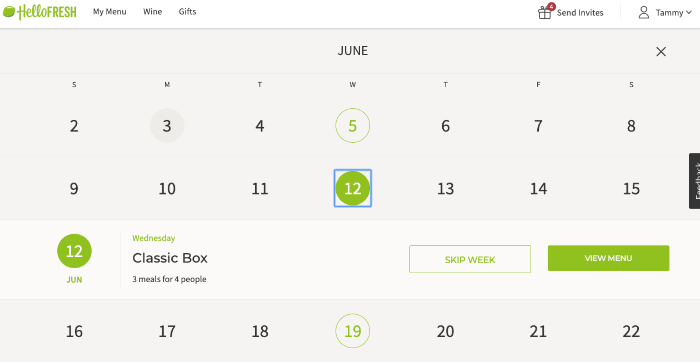Close the June calendar with X
This screenshot has height=362, width=700.
661,51
